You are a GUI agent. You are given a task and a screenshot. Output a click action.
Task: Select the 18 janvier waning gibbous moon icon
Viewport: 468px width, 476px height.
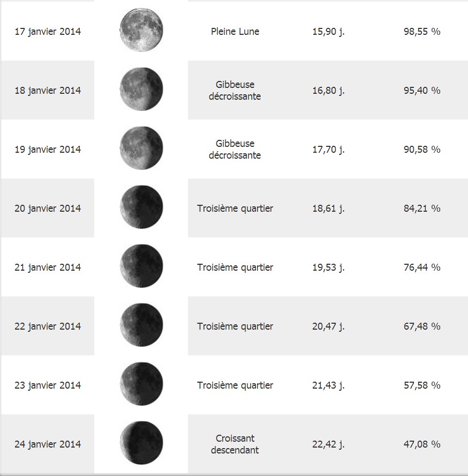141,89
